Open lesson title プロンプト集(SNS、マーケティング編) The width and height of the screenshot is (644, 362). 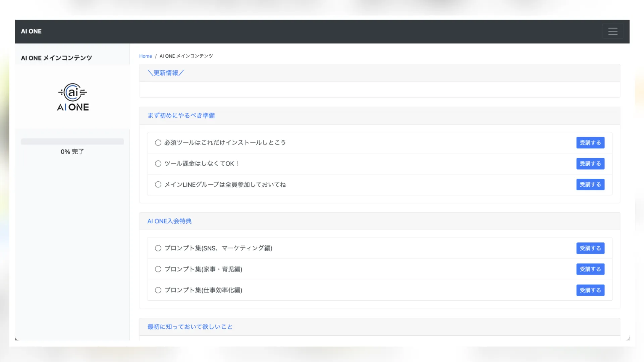point(218,248)
